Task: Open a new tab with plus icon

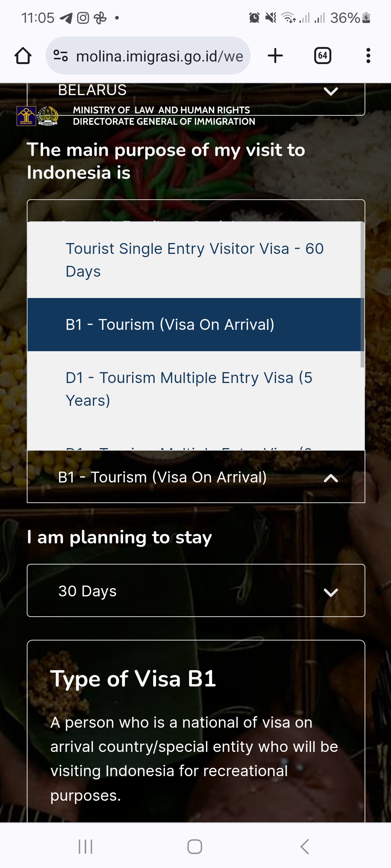Action: click(275, 56)
